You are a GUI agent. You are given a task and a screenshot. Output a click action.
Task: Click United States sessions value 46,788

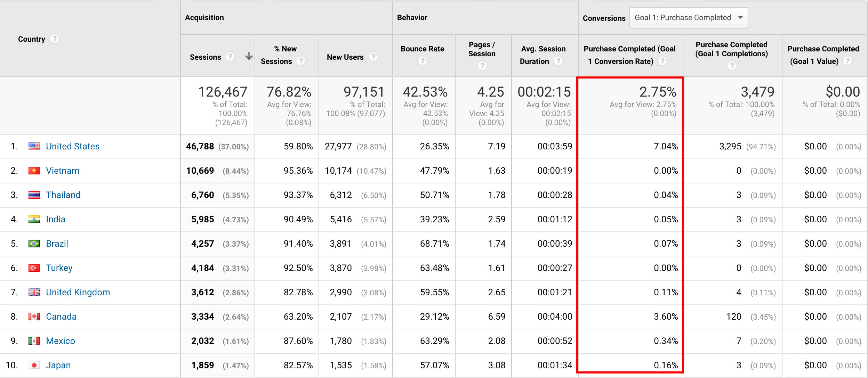coord(200,146)
